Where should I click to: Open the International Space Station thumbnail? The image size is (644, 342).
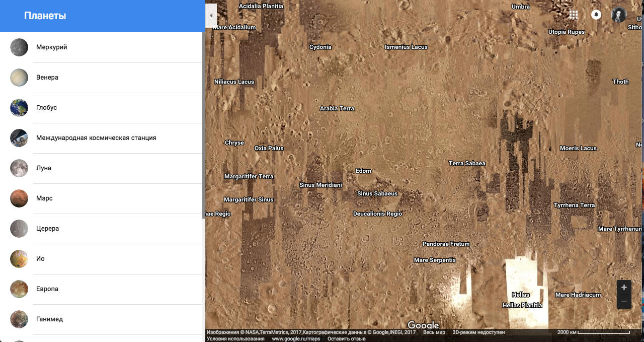click(19, 138)
